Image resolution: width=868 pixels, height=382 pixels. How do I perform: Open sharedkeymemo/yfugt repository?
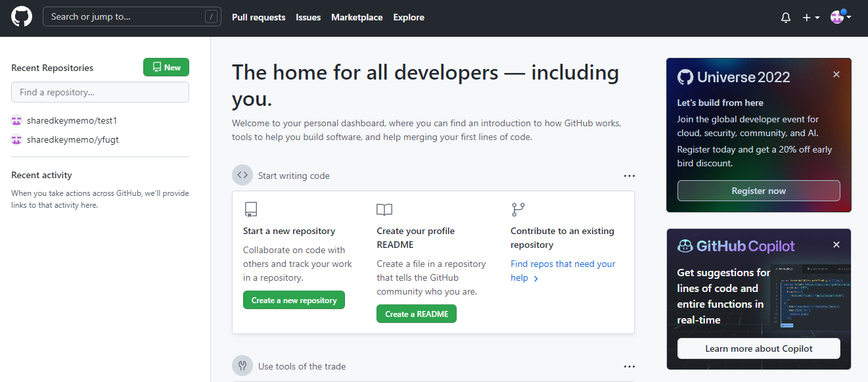pos(72,139)
